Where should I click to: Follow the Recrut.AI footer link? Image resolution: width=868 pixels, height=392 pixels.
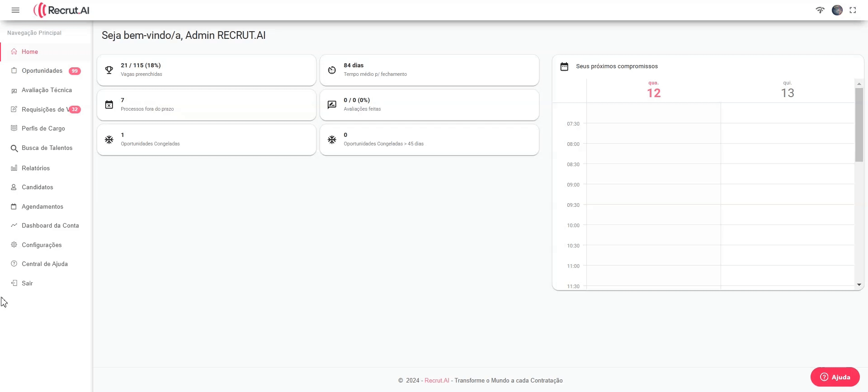coord(437,380)
